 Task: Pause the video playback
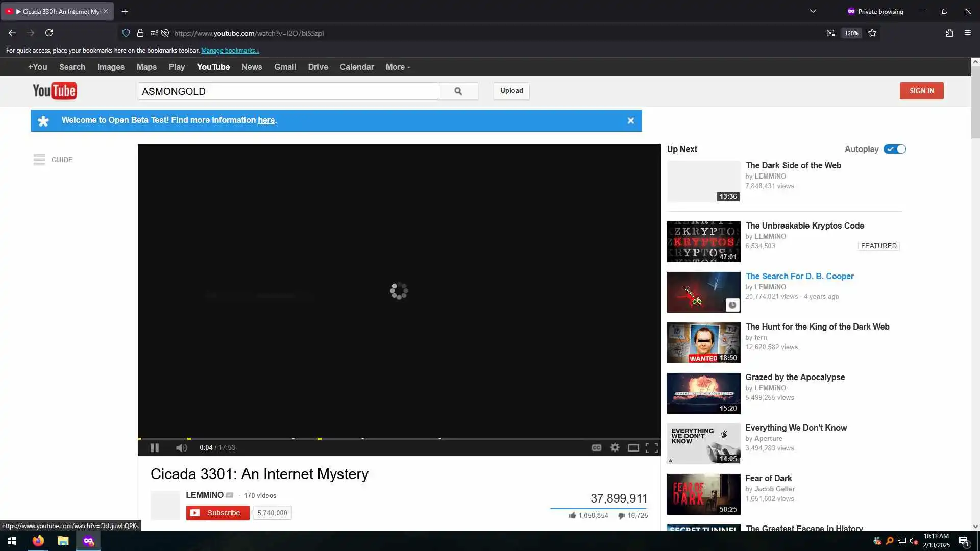tap(154, 448)
